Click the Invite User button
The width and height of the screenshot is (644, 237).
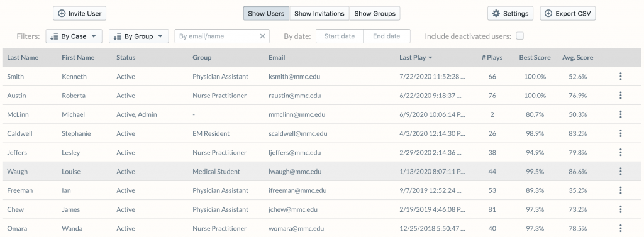(x=80, y=14)
